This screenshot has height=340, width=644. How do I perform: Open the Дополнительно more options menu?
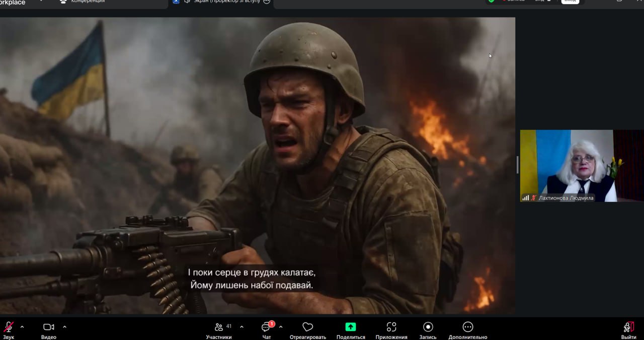click(x=468, y=327)
